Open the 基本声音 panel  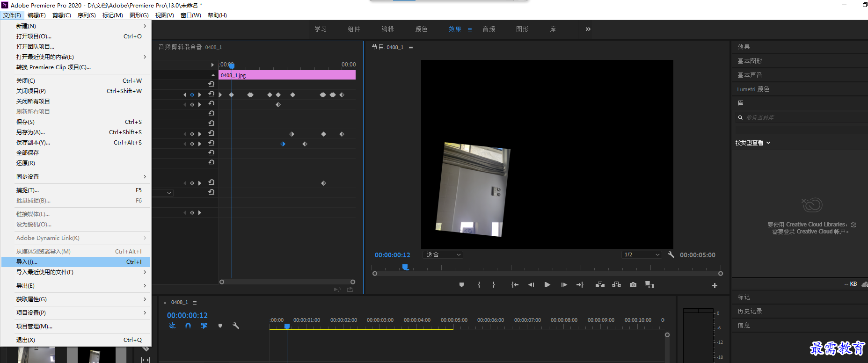pyautogui.click(x=750, y=75)
